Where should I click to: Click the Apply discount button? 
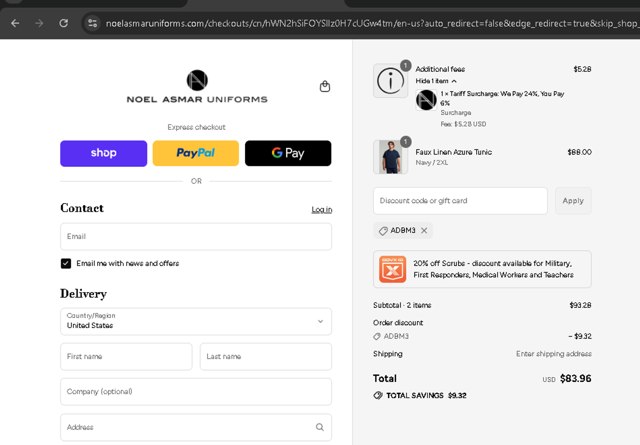tap(573, 201)
